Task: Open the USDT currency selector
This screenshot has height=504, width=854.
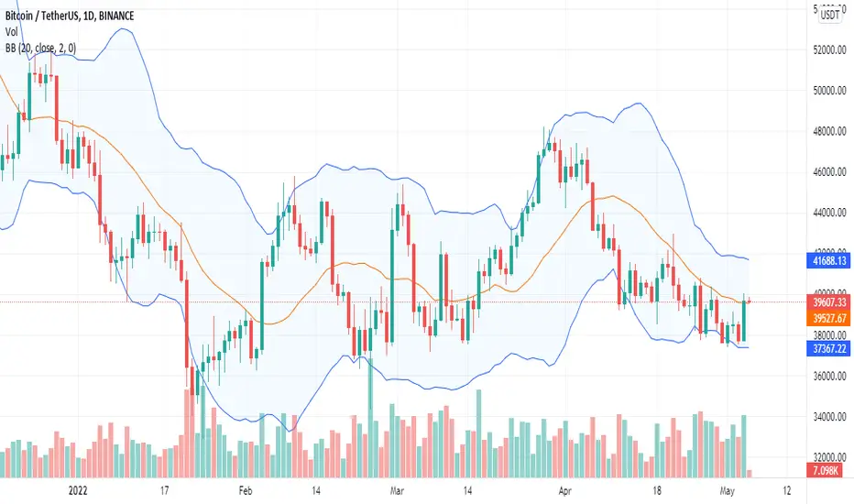Action: [829, 16]
